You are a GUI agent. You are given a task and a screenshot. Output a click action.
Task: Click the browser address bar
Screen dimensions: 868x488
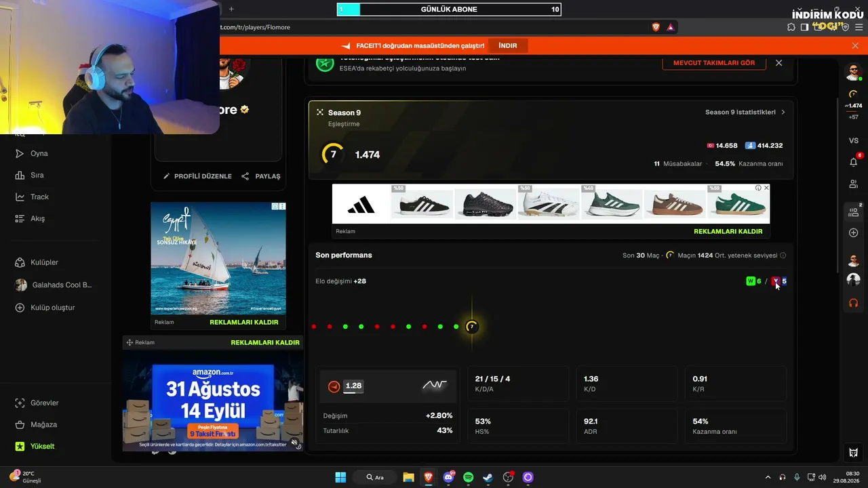coord(434,27)
